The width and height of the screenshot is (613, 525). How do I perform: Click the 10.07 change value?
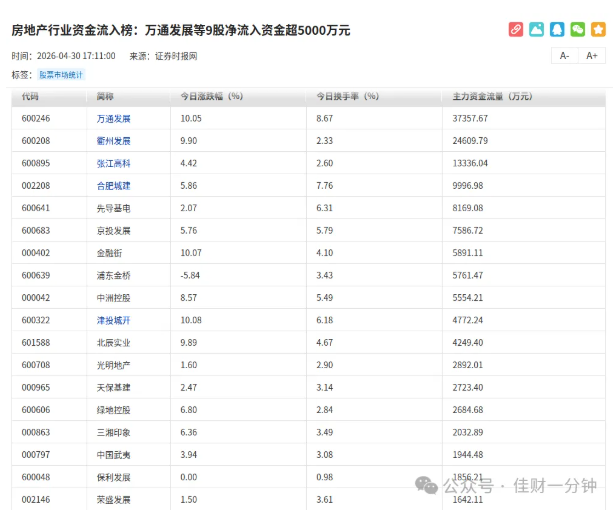(191, 253)
